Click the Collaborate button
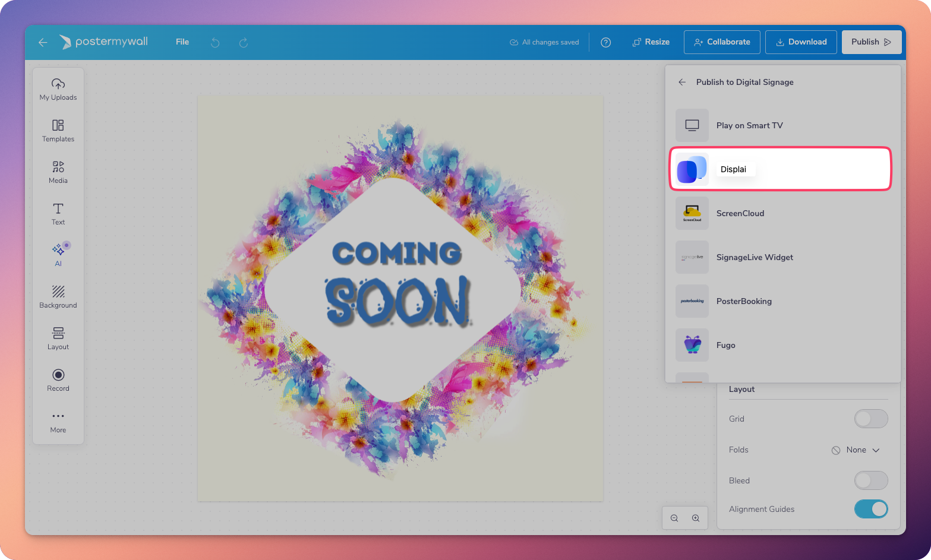The height and width of the screenshot is (560, 931). coord(722,42)
